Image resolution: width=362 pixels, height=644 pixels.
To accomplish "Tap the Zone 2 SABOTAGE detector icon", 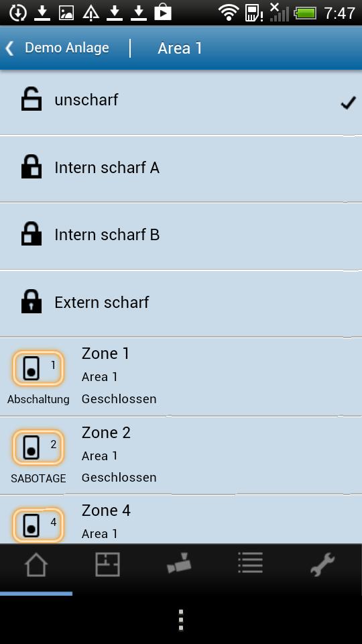I will pyautogui.click(x=38, y=447).
